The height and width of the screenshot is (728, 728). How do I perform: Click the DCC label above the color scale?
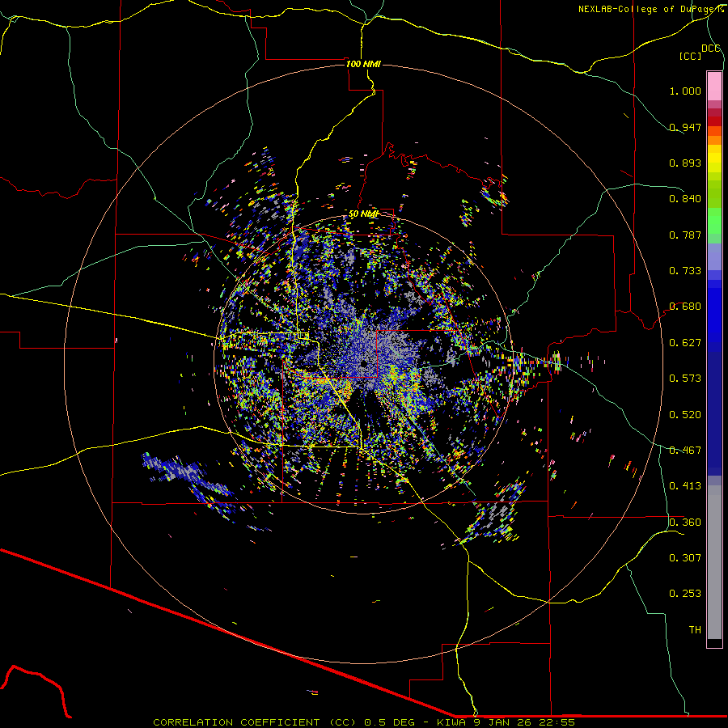tap(711, 49)
